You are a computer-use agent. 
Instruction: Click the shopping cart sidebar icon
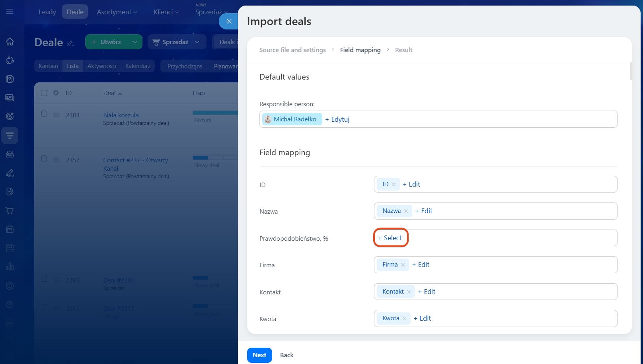click(10, 210)
